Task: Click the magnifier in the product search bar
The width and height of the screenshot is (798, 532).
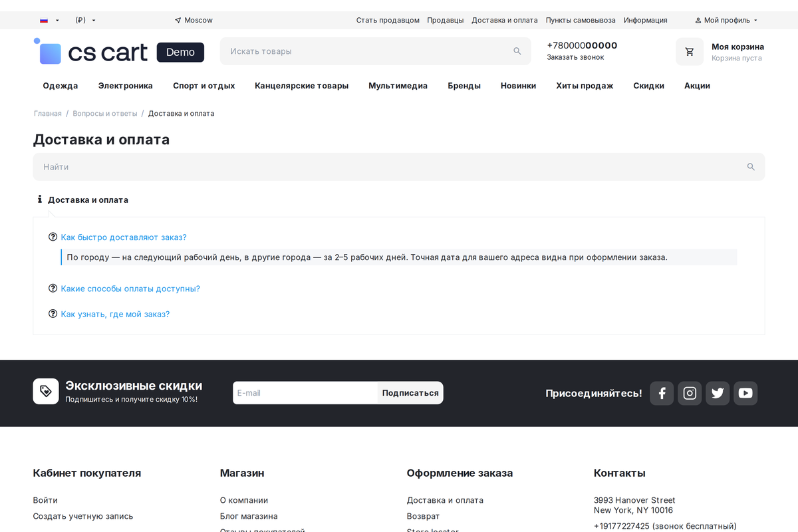Action: click(x=517, y=51)
